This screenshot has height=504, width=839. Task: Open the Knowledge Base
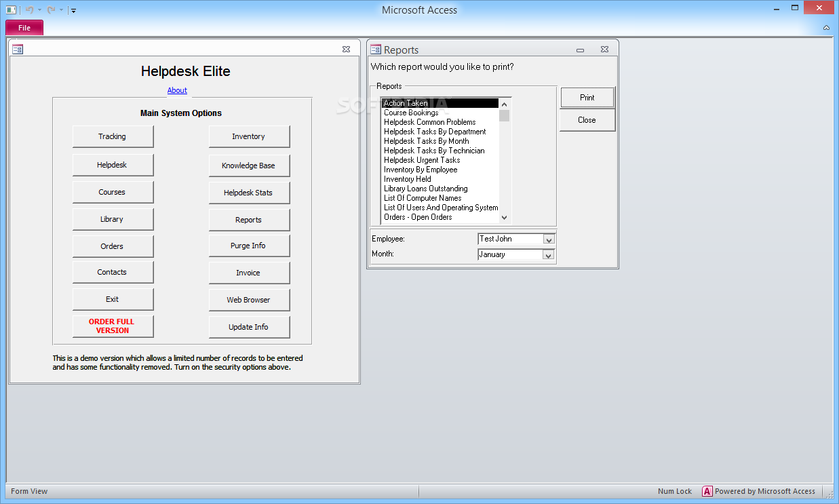(249, 166)
